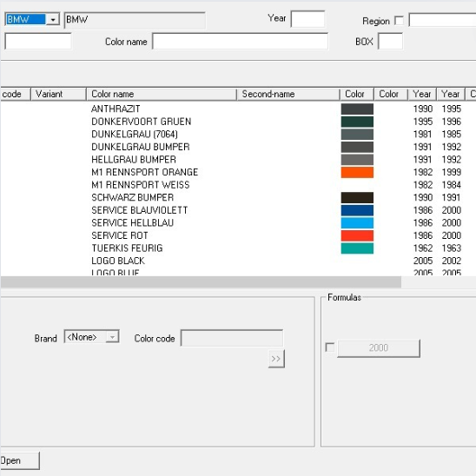Click the first Color column header

(356, 94)
